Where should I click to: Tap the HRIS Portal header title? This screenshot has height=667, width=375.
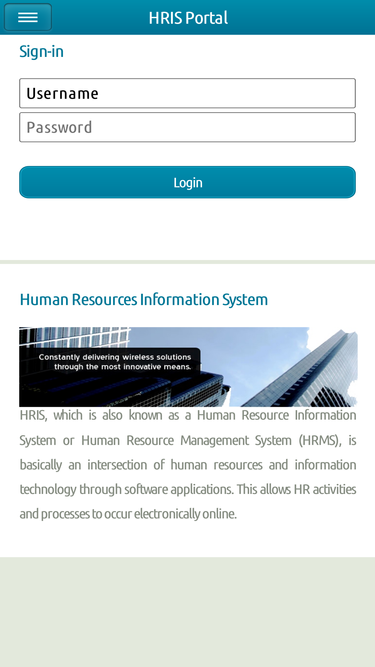tap(188, 18)
